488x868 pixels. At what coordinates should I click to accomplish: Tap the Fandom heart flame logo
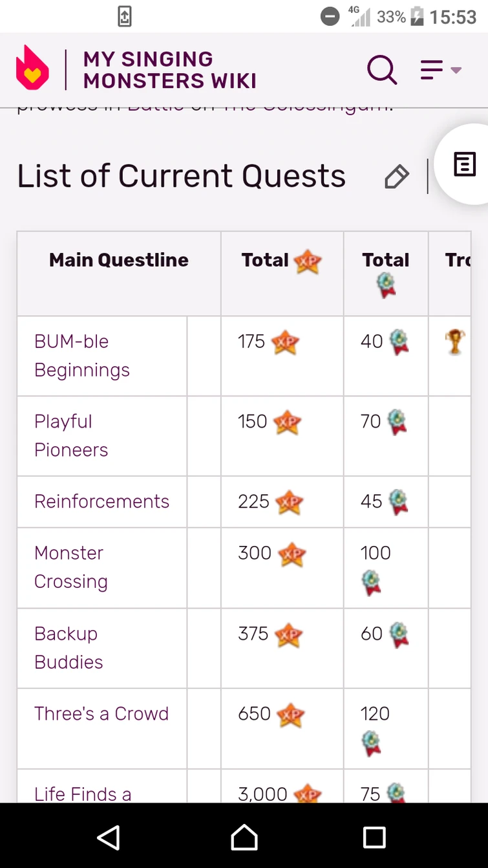coord(32,68)
